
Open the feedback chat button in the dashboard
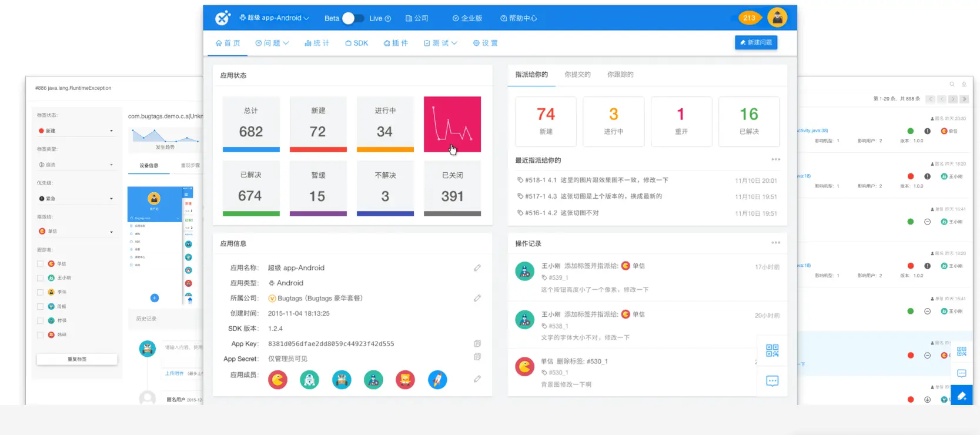772,381
